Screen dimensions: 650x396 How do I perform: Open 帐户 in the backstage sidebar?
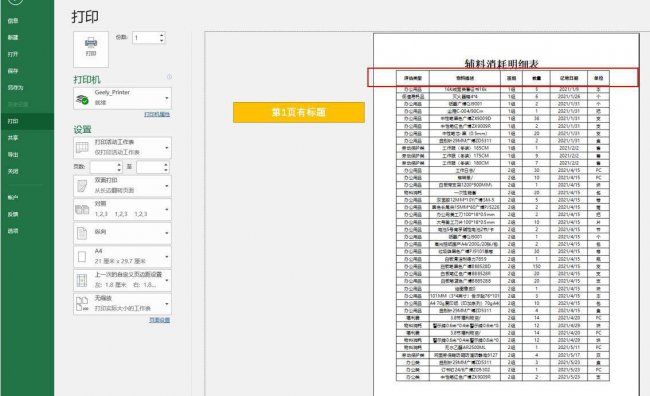point(13,198)
